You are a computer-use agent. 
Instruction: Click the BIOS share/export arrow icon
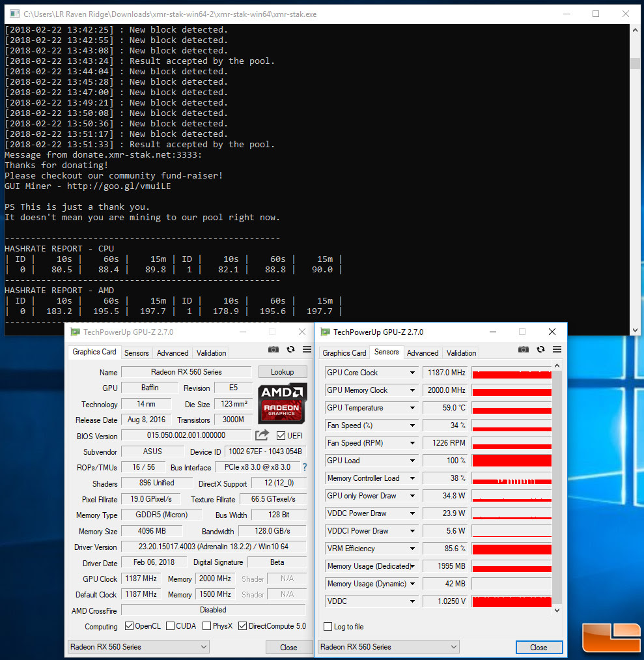point(262,435)
